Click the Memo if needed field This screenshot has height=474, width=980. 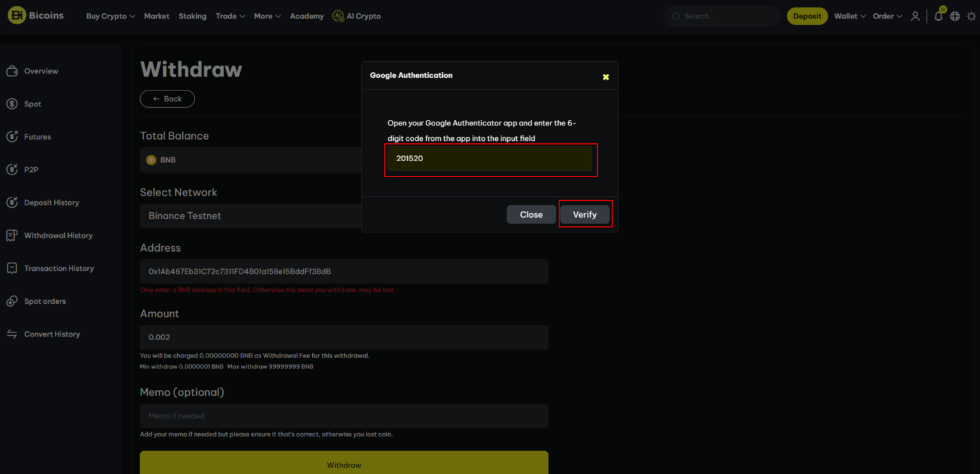(344, 415)
